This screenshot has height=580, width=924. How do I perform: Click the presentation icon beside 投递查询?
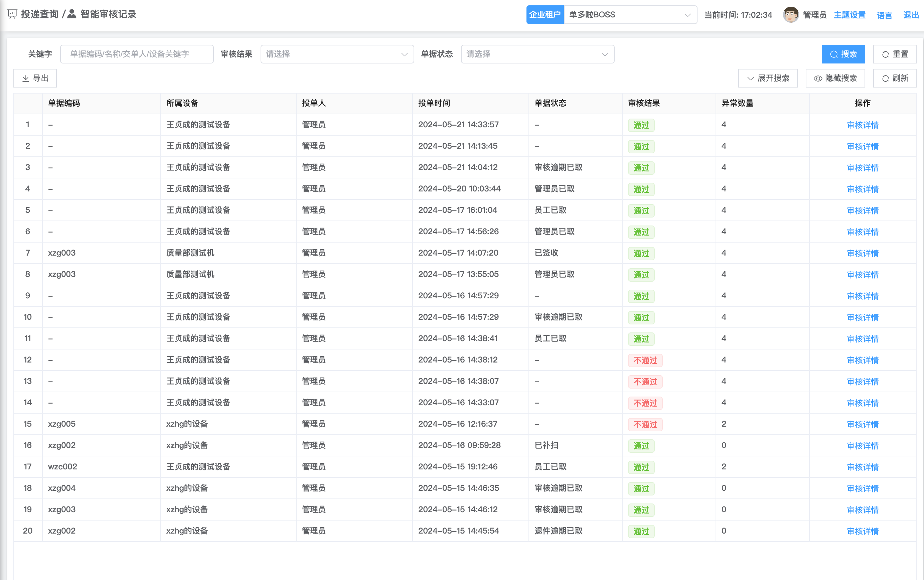coord(12,14)
